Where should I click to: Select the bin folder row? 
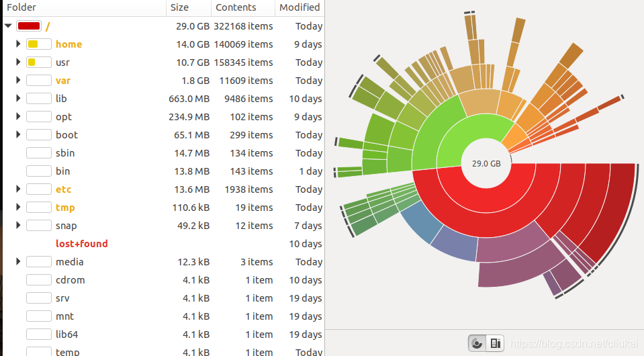click(x=163, y=171)
